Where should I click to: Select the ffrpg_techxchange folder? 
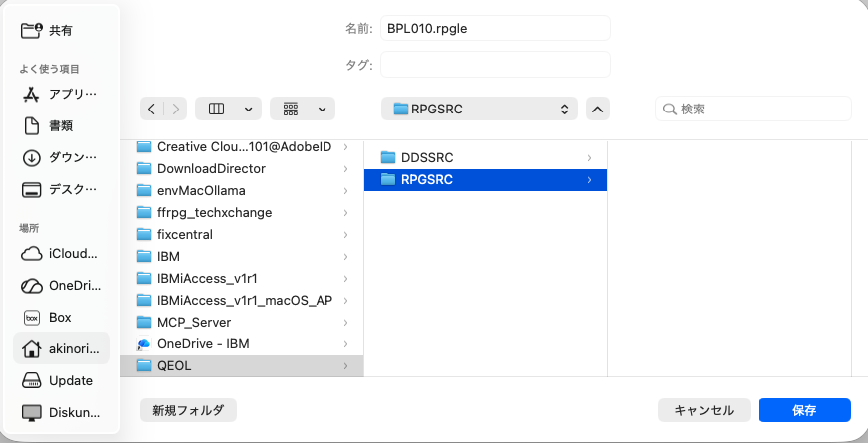242,213
